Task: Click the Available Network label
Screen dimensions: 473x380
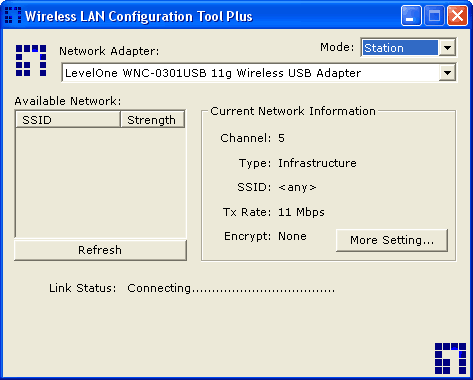Action: [68, 101]
